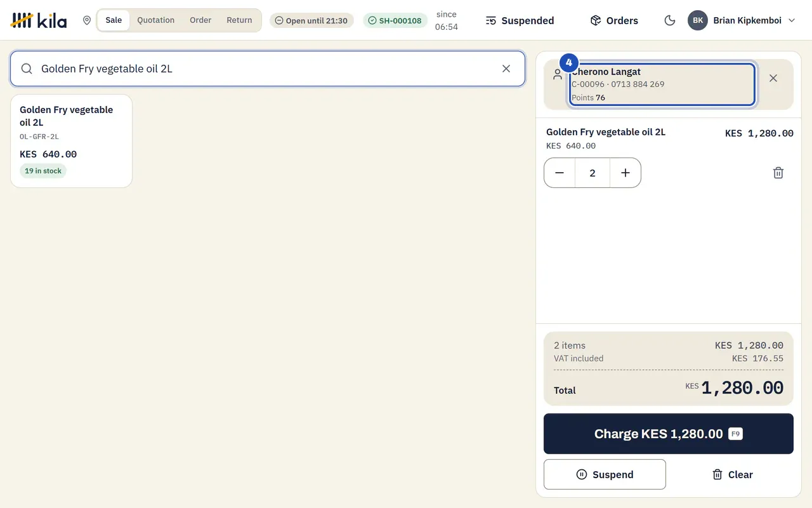Click the cart line total 'KES 1,280.00'
812x508 pixels.
click(x=759, y=133)
